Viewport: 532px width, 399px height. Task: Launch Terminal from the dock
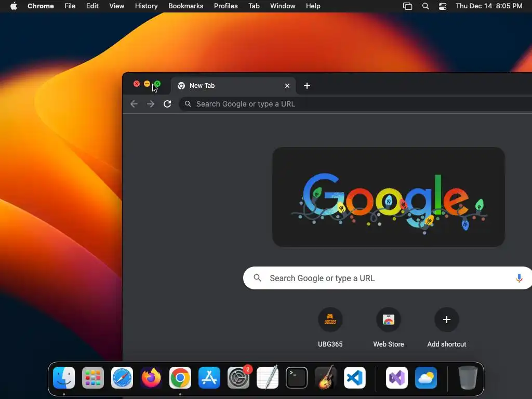297,378
